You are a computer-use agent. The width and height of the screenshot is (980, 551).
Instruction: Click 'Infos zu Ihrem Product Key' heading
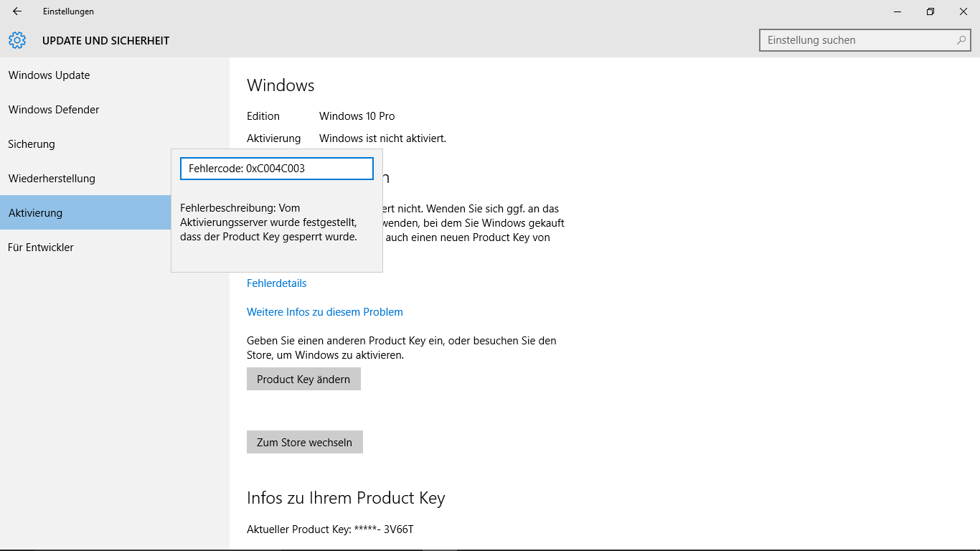pyautogui.click(x=346, y=498)
